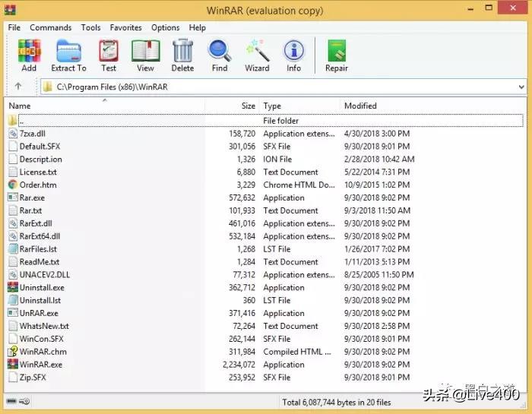Image resolution: width=532 pixels, height=414 pixels.
Task: Select Zip.SFX file name
Action: (33, 378)
